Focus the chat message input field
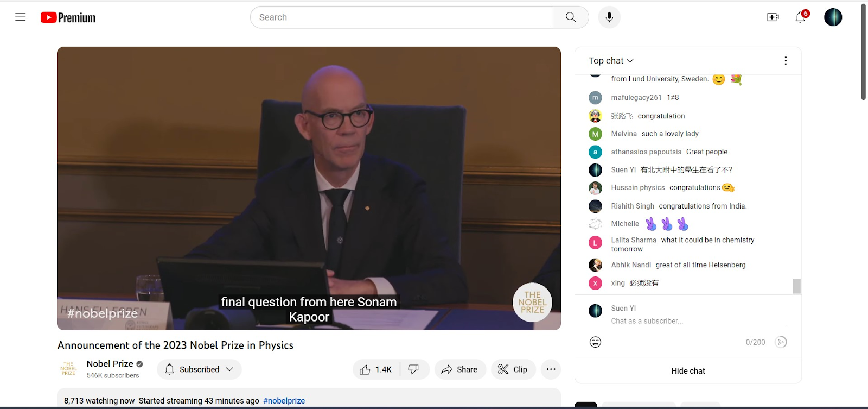Viewport: 868px width, 409px height. tap(699, 321)
